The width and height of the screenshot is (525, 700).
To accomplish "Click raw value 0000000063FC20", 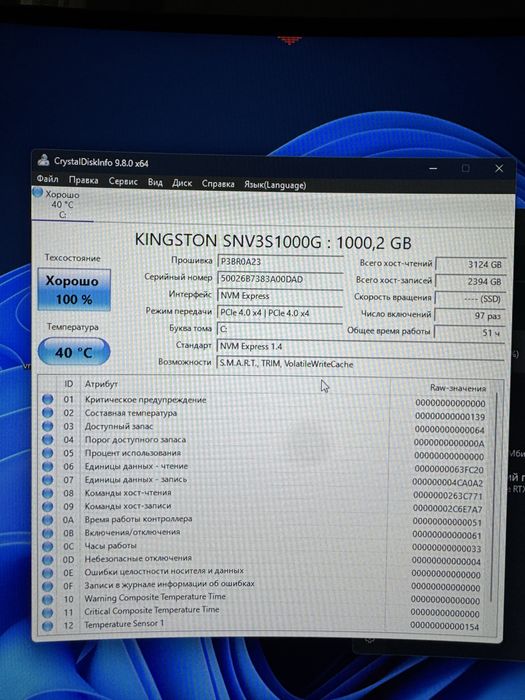I will click(x=449, y=469).
